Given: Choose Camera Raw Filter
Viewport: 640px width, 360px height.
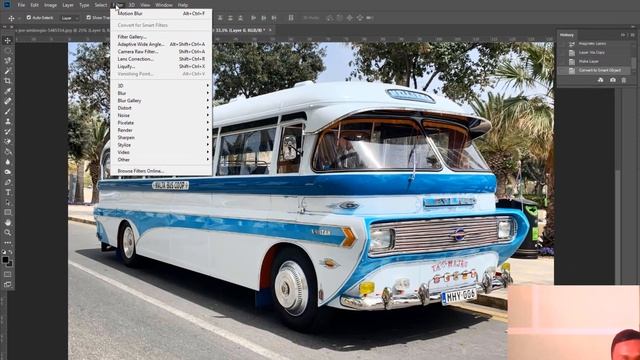Looking at the screenshot, I should [x=162, y=51].
